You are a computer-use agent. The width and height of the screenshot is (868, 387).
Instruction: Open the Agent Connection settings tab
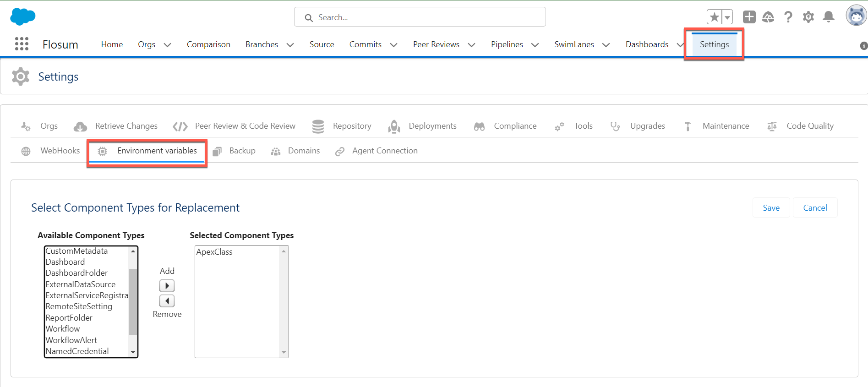[x=376, y=151]
